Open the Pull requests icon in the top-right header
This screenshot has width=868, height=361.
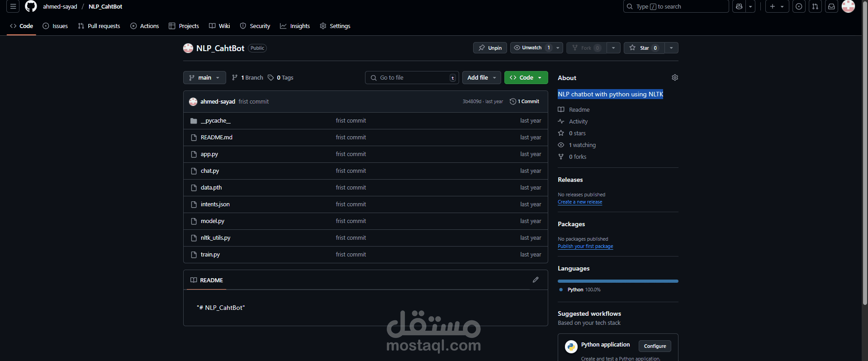(x=815, y=7)
